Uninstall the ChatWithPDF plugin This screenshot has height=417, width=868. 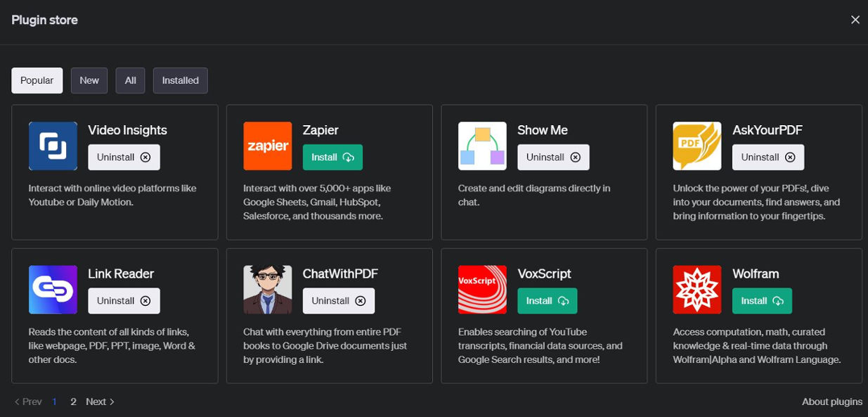coord(339,301)
